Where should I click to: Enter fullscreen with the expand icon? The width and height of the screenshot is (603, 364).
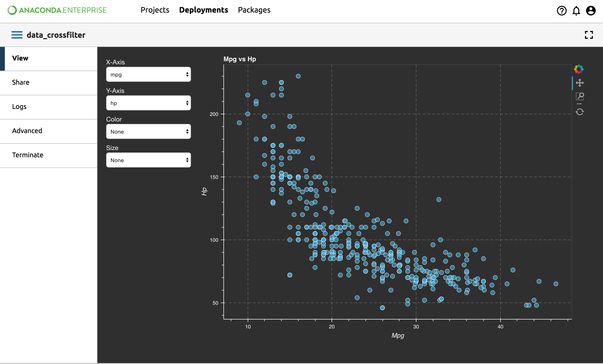[x=589, y=35]
